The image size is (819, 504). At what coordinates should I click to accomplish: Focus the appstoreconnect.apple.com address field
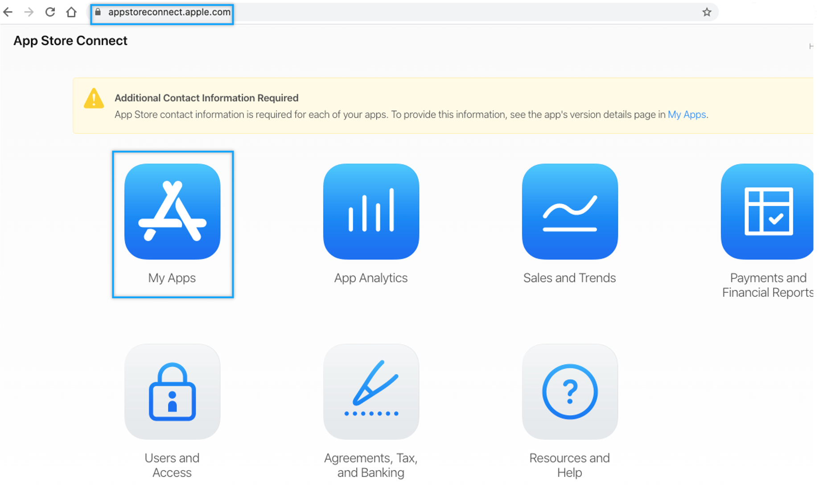(169, 12)
